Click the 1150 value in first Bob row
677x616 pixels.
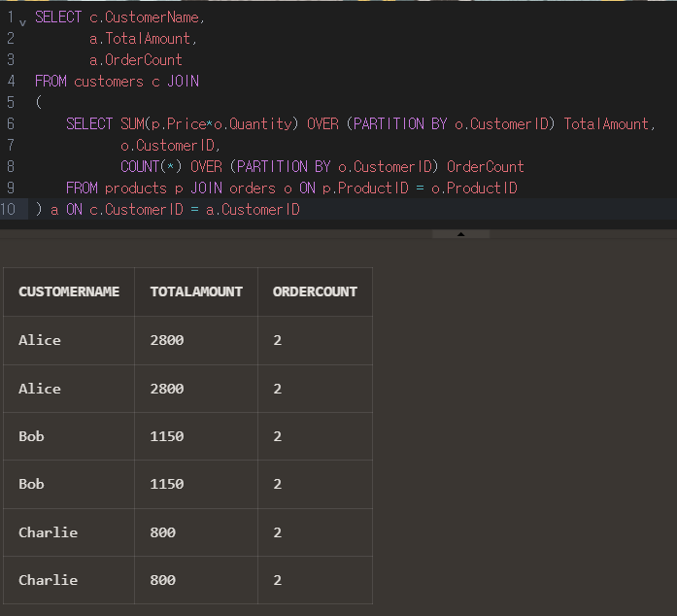[167, 436]
